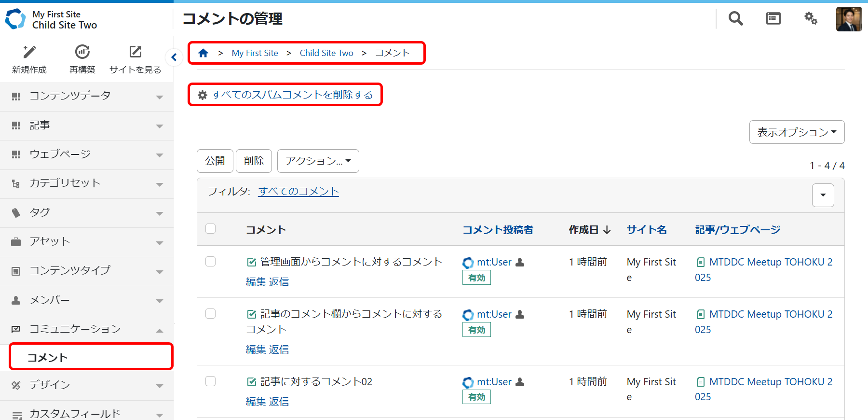Select checkbox for 記事に対するコメント02
The image size is (868, 420).
click(x=211, y=381)
